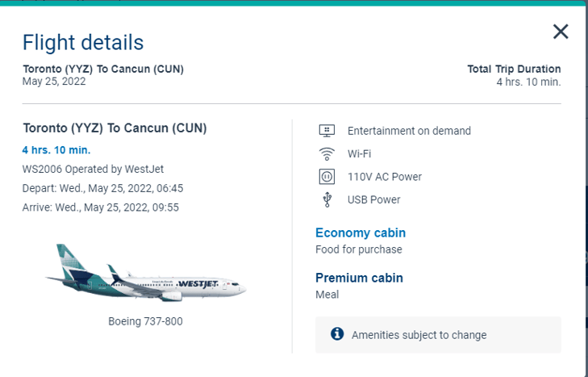This screenshot has height=377, width=588.
Task: Click the info icon beside Amenities notice
Action: pyautogui.click(x=337, y=333)
